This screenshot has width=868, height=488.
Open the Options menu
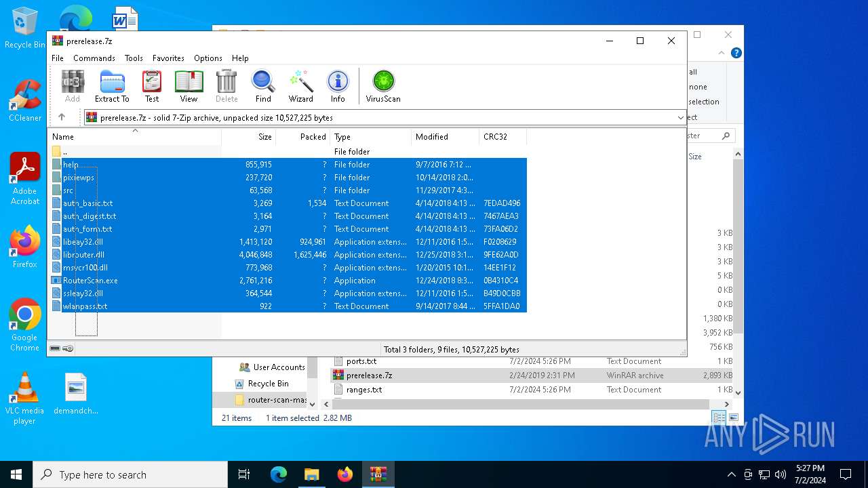tap(208, 58)
